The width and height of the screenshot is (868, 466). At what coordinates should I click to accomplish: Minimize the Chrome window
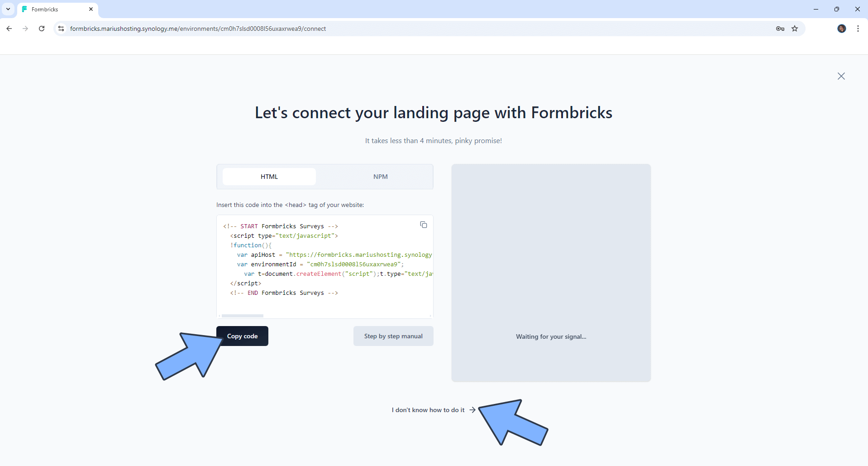point(816,9)
